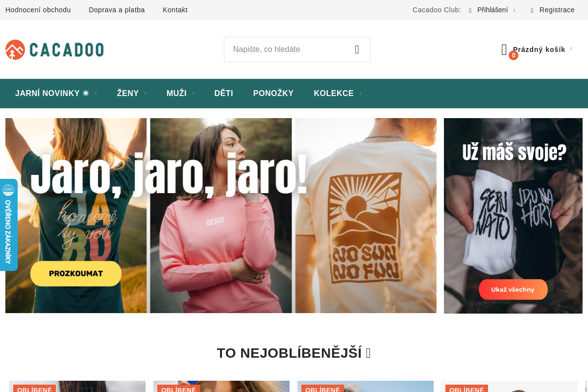Click the search magnifier icon
Viewport: 588px width, 392px height.
point(358,49)
